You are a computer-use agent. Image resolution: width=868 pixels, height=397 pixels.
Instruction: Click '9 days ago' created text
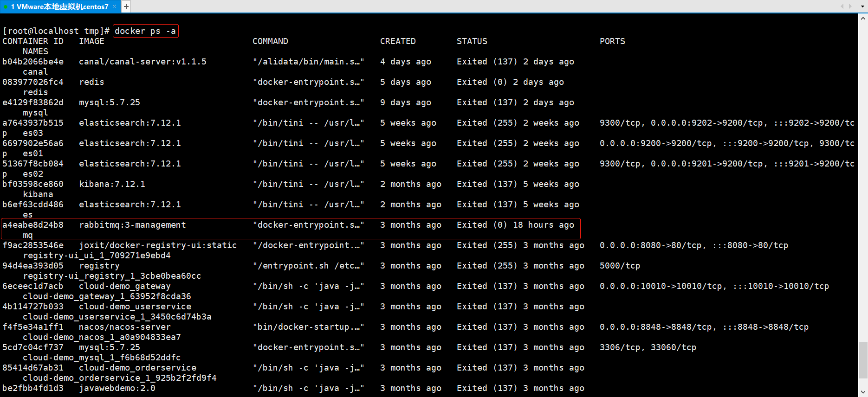406,102
